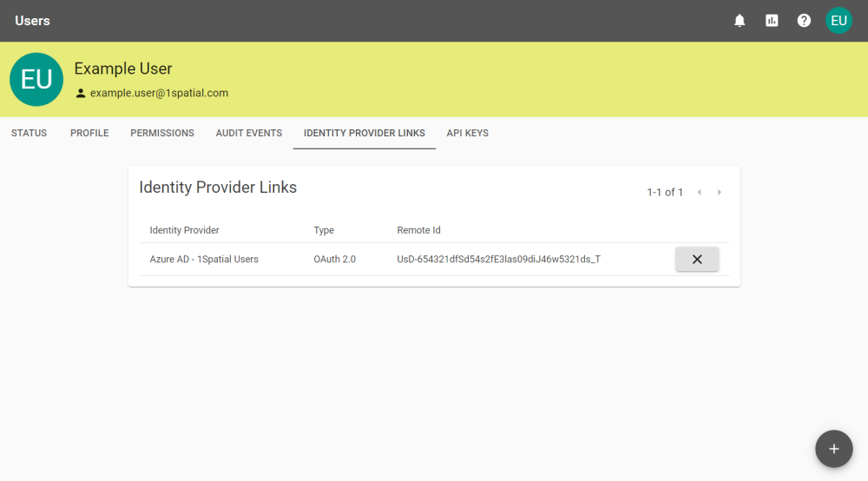Open the Permissions tab
This screenshot has width=868, height=481.
point(162,134)
